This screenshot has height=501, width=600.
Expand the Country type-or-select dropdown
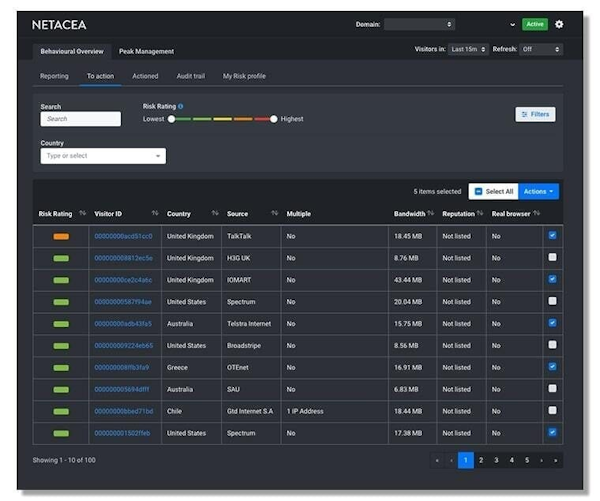click(x=103, y=156)
